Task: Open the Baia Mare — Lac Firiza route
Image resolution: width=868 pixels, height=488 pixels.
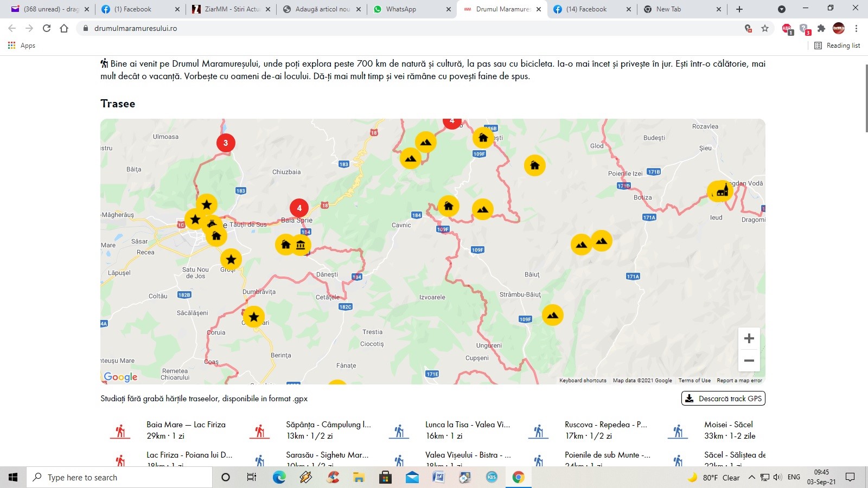Action: 186,425
